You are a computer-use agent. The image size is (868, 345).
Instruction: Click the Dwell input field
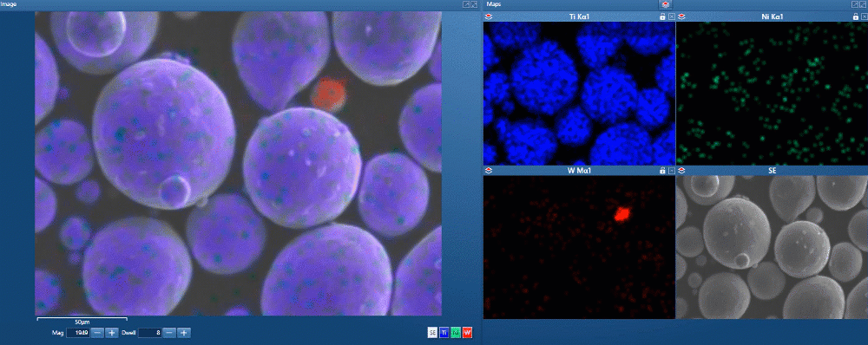point(150,333)
